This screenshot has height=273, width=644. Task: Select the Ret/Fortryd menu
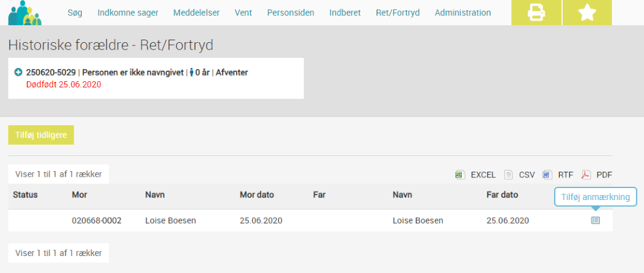pos(397,13)
